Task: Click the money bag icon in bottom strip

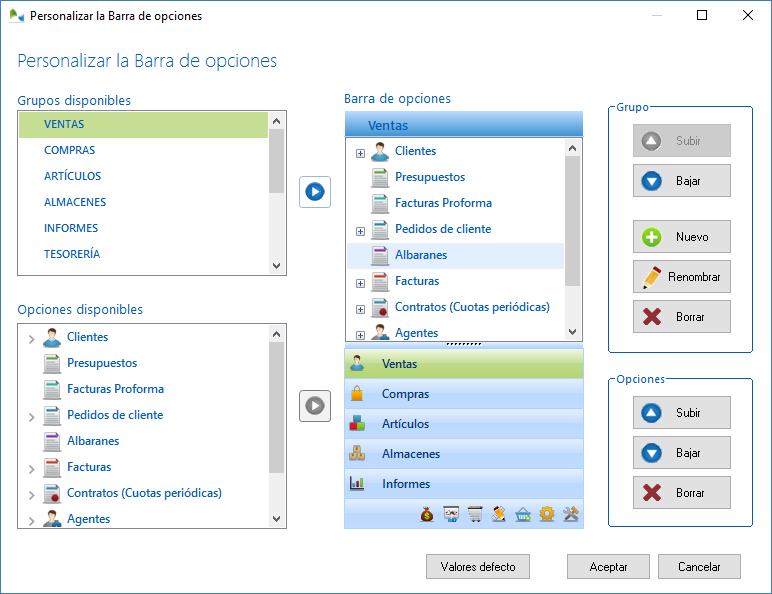Action: click(427, 515)
